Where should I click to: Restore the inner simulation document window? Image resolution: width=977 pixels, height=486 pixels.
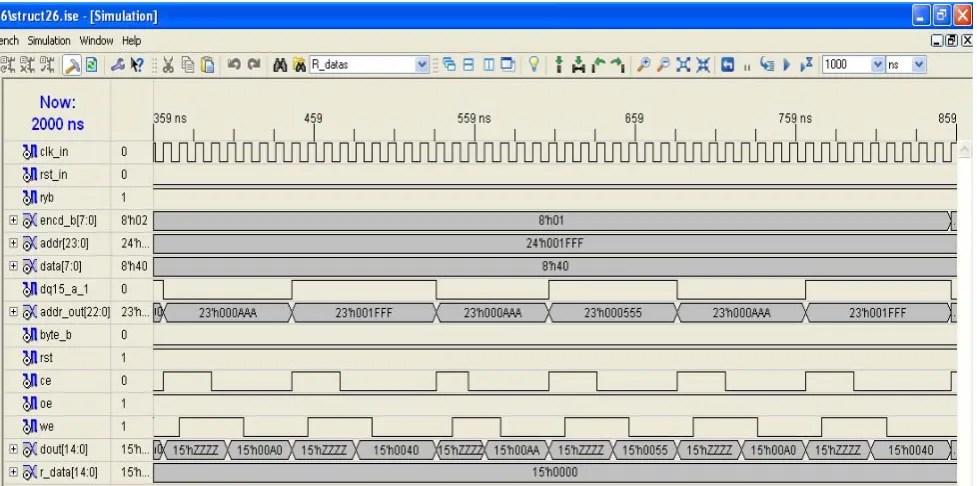point(951,40)
